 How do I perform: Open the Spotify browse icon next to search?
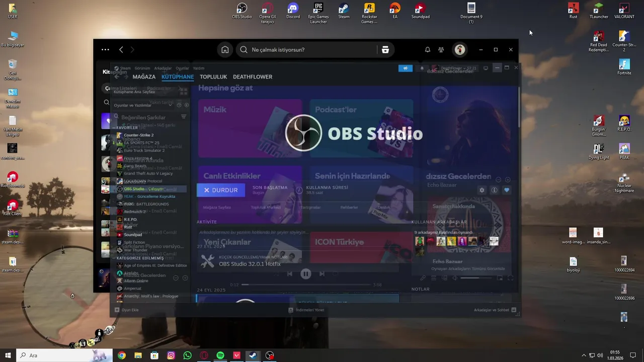385,50
